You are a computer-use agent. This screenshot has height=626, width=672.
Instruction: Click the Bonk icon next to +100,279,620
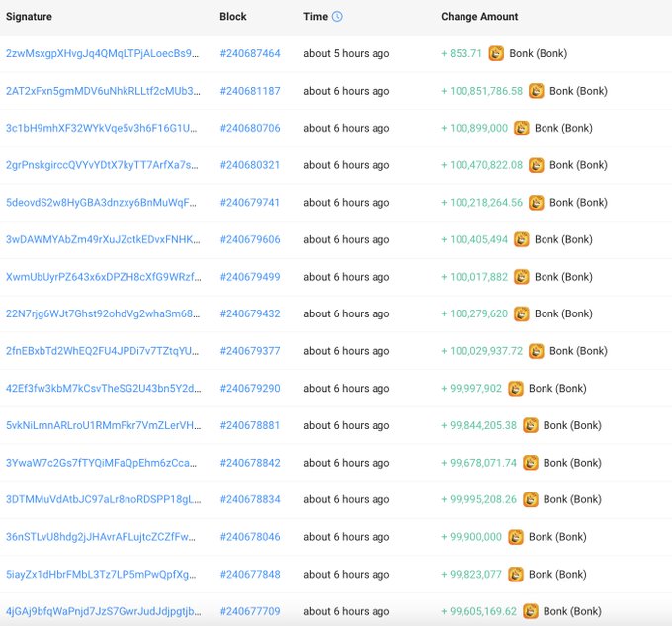521,313
